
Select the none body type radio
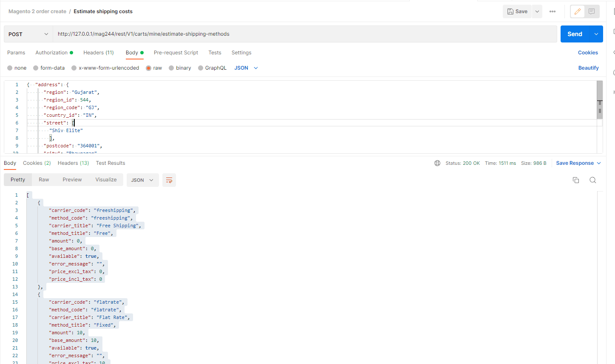(x=10, y=68)
